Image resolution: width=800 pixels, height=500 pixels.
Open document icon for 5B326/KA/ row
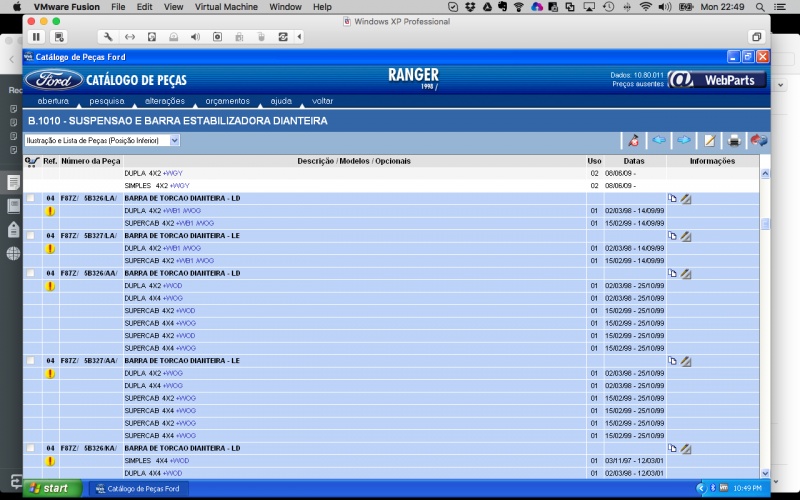point(672,448)
